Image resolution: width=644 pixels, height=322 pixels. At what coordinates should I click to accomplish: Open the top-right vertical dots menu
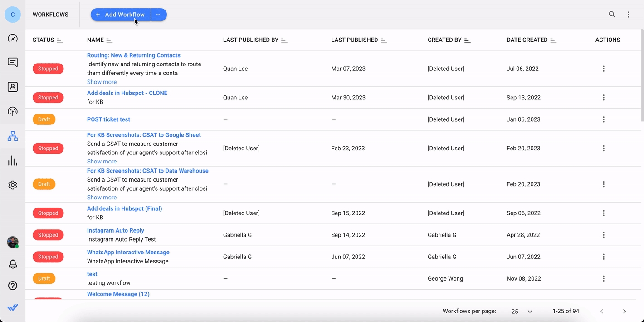coord(629,15)
